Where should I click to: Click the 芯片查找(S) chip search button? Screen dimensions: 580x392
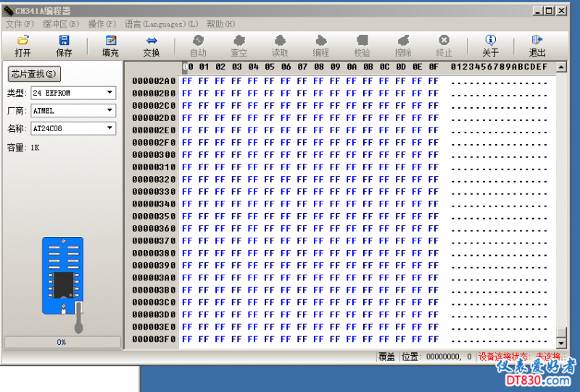click(34, 74)
